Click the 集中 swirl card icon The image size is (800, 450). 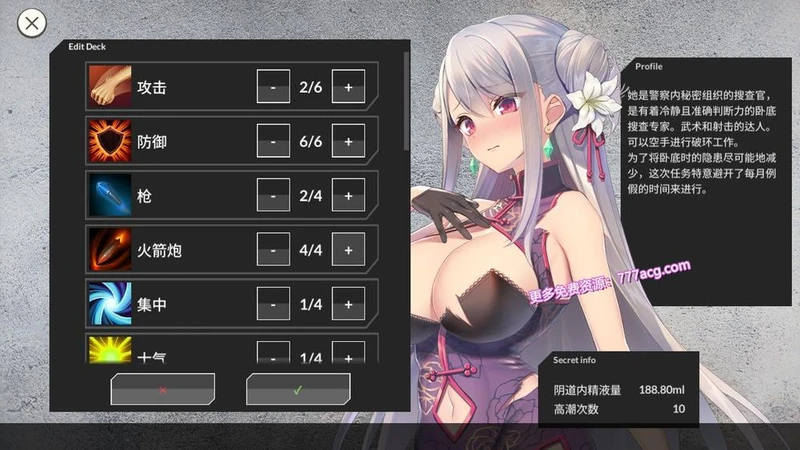point(110,304)
